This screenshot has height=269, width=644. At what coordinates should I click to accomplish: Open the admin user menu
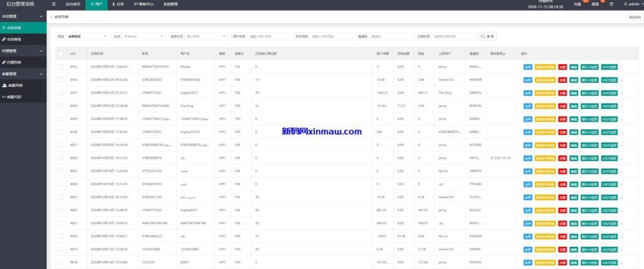click(x=631, y=4)
